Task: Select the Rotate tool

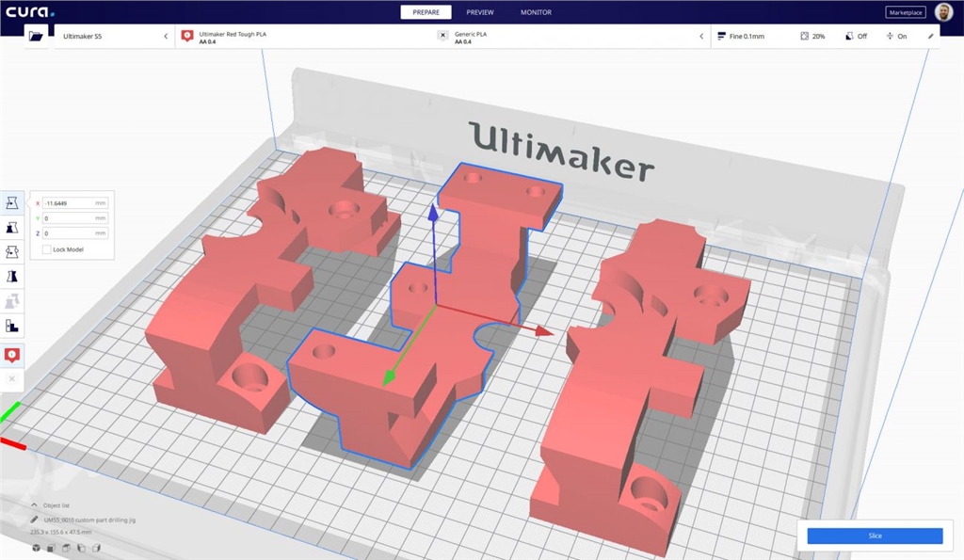Action: click(x=13, y=251)
